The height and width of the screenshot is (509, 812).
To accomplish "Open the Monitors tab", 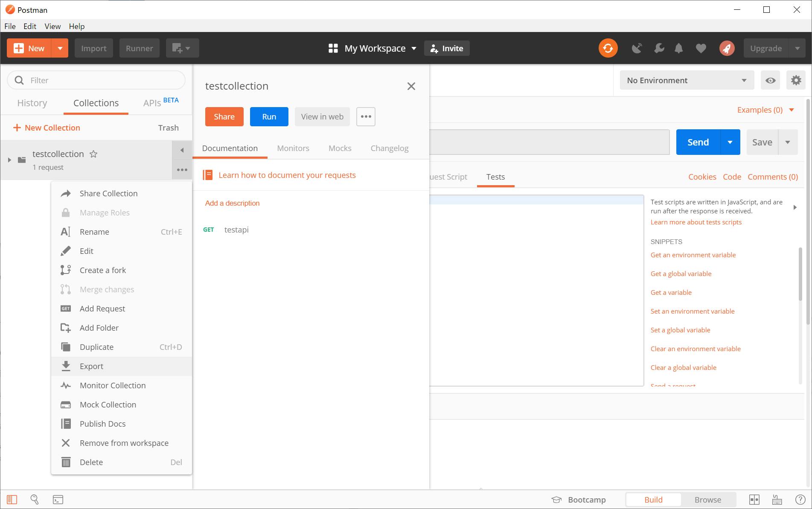I will click(x=293, y=148).
